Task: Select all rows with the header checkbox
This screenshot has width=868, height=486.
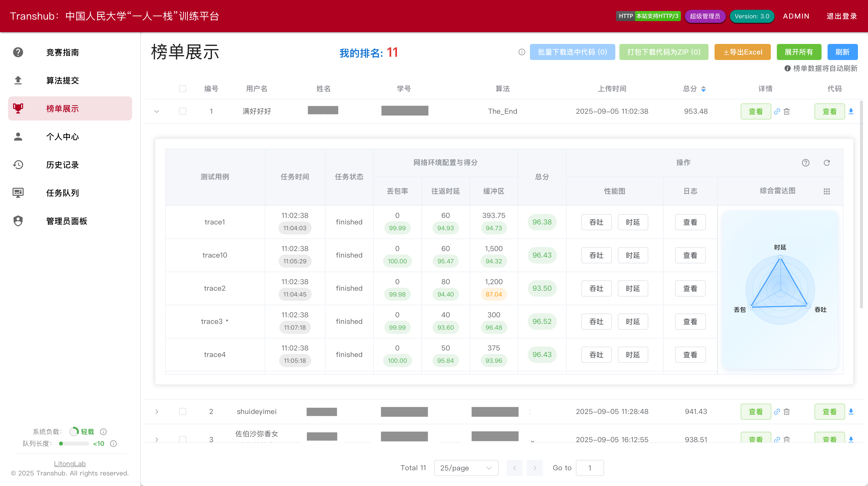Action: (x=182, y=89)
